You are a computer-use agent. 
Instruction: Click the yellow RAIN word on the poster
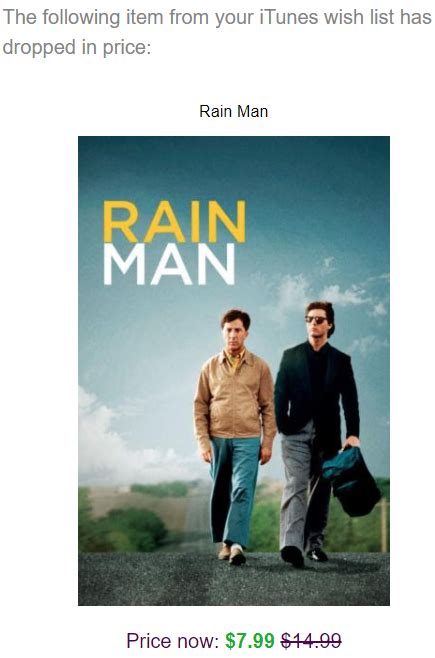(x=175, y=222)
